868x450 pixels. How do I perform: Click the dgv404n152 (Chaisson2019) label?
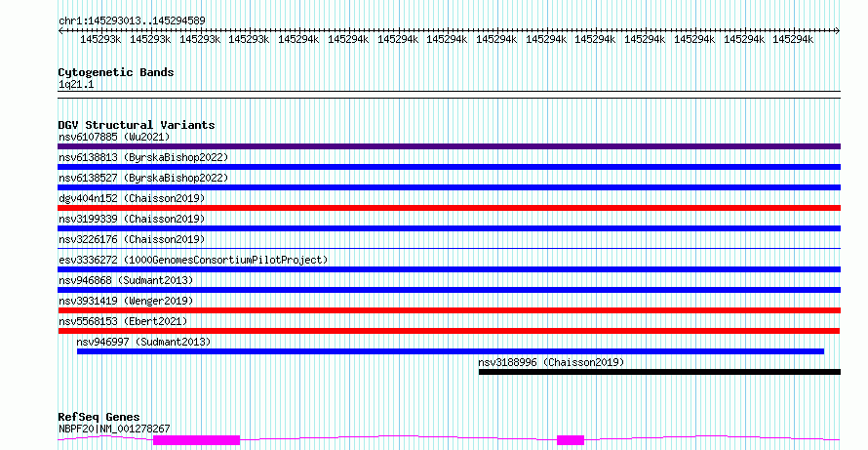(132, 198)
